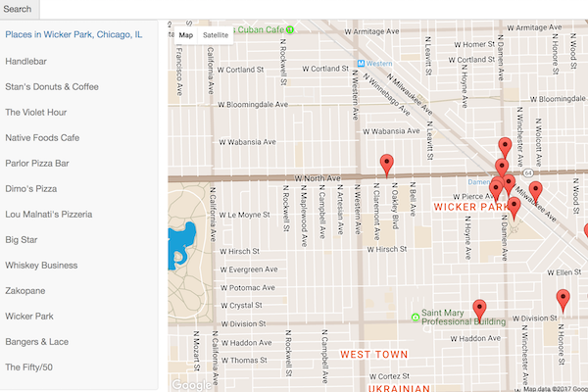
Task: Click the Damen station label
Action: tap(479, 182)
